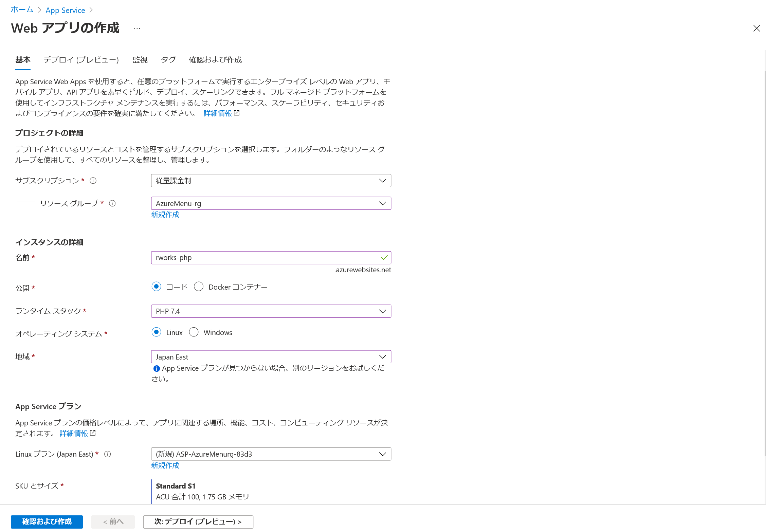Click the プロジェクトの詳細 heading

coord(49,133)
